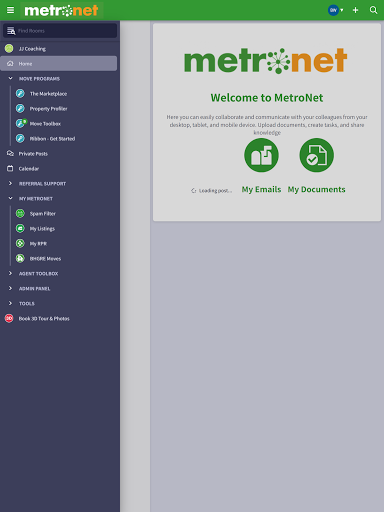The width and height of the screenshot is (384, 512).
Task: Open The Marketplace icon in sidebar
Action: point(20,94)
